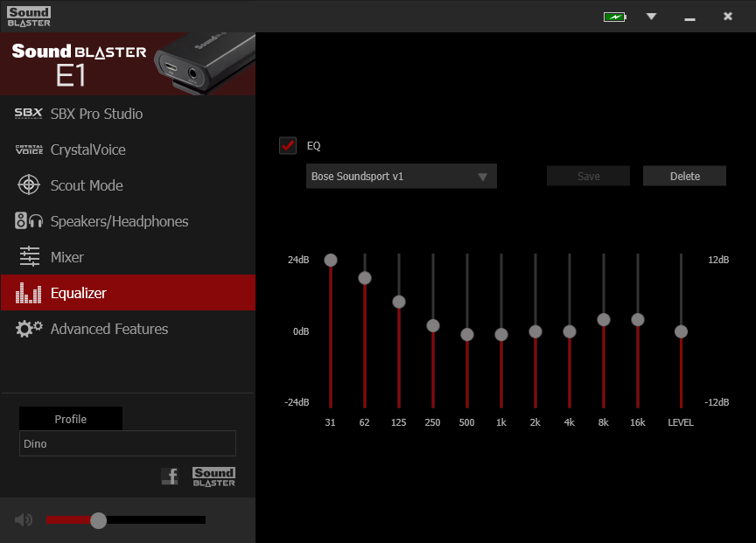Click the Sound Blaster E1 device image

205,63
